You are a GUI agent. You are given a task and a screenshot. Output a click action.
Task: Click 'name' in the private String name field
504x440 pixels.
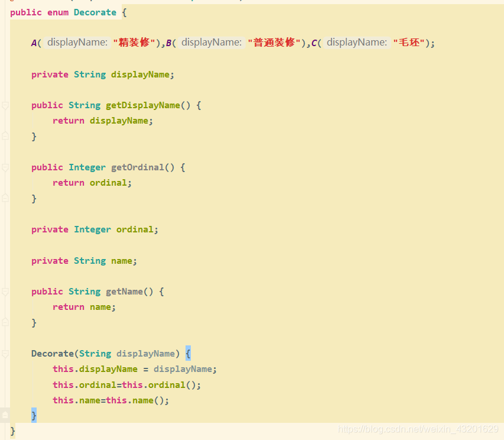pyautogui.click(x=122, y=261)
